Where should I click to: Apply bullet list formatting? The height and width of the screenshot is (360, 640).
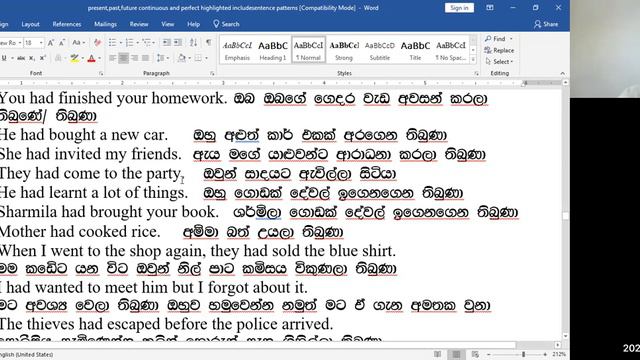pos(114,42)
